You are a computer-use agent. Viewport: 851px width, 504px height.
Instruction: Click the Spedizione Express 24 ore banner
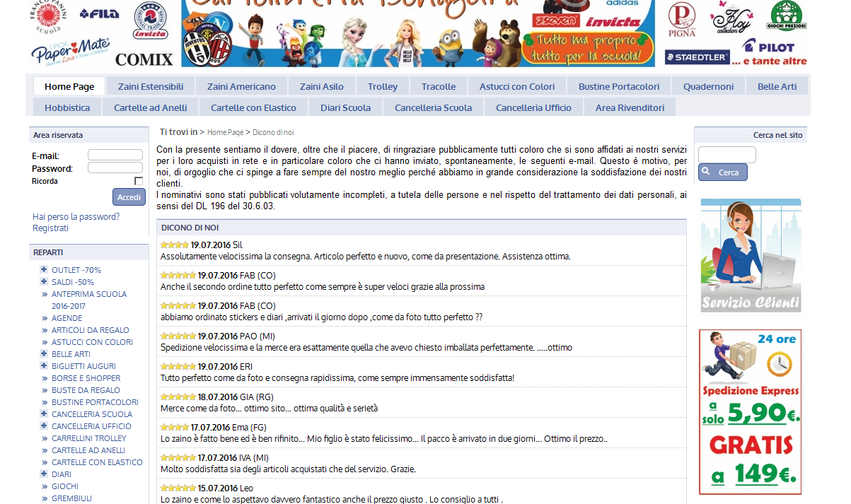(751, 411)
